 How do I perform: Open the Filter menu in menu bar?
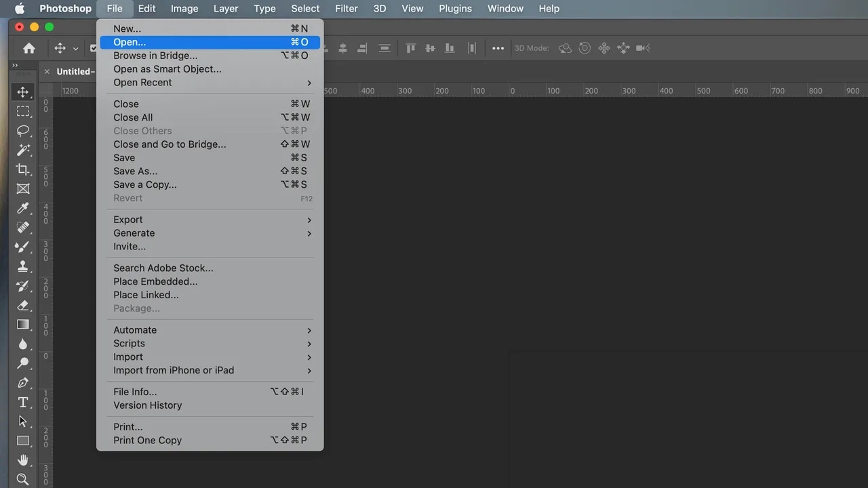click(x=347, y=9)
